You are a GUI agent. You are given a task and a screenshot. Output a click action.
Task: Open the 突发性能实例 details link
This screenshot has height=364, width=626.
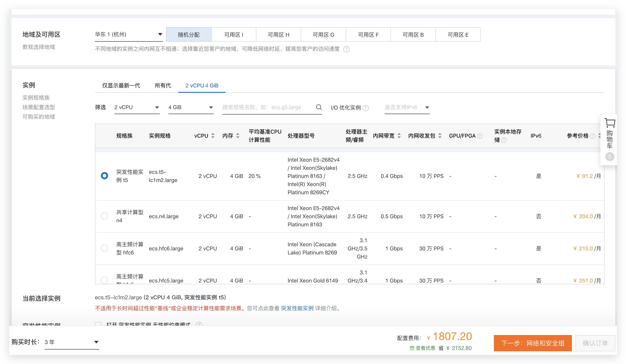[297, 308]
